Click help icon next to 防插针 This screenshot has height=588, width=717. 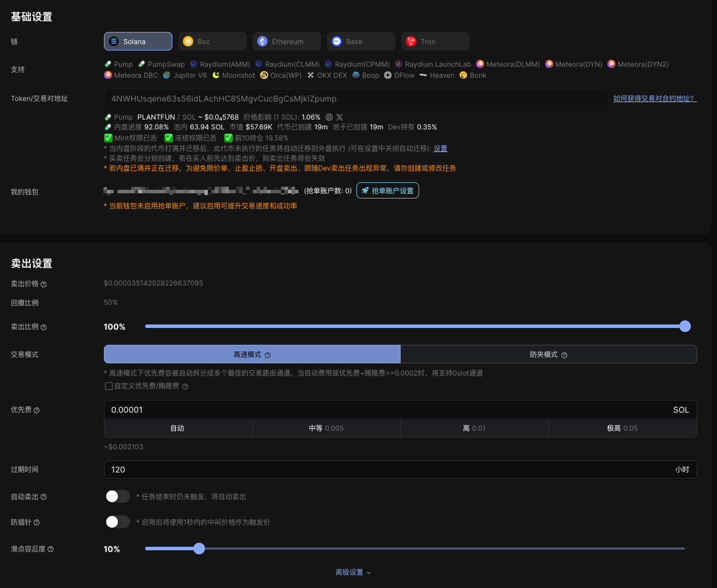pyautogui.click(x=37, y=522)
